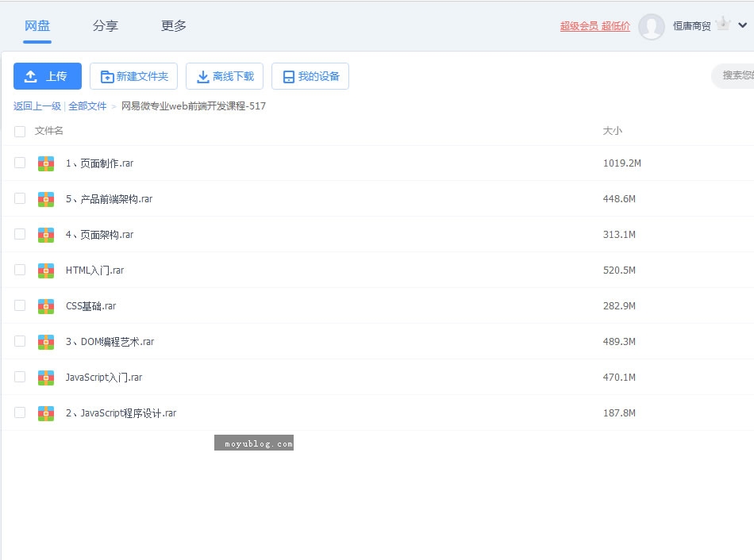The image size is (754, 560).
Task: Click the 上传 upload button
Action: point(48,76)
